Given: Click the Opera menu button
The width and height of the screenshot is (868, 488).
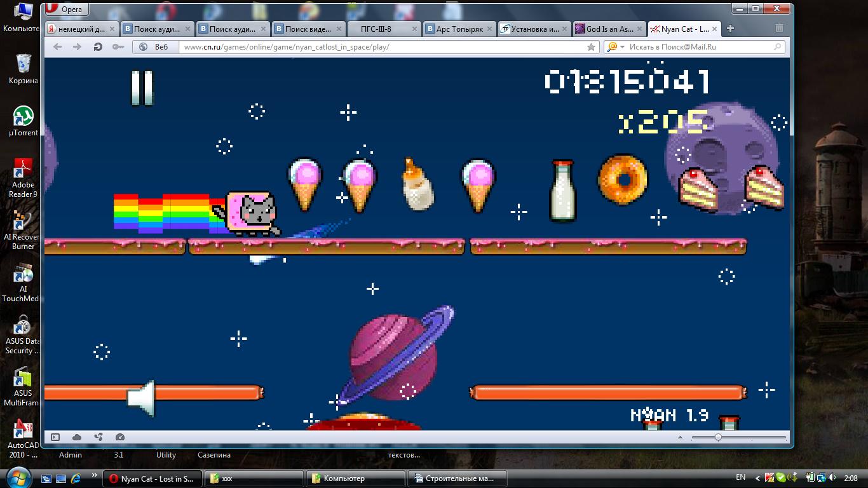Looking at the screenshot, I should coord(66,10).
